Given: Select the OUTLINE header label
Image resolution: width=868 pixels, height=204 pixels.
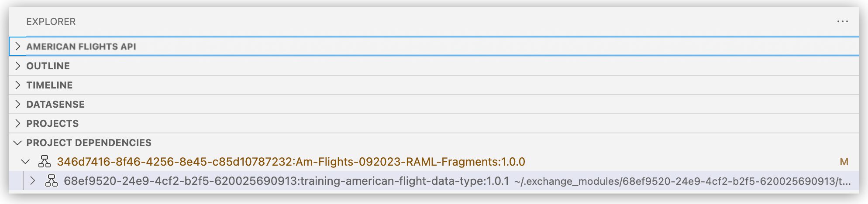Looking at the screenshot, I should (x=48, y=66).
